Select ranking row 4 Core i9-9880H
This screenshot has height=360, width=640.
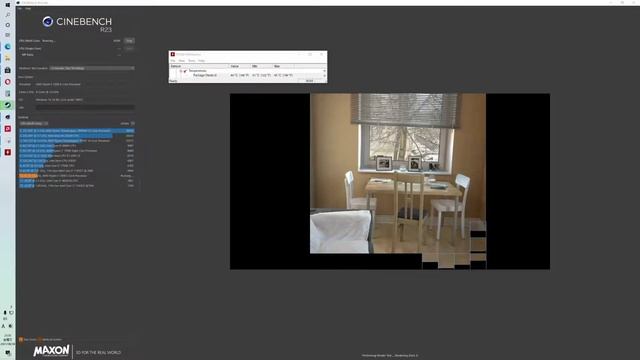tap(77, 146)
